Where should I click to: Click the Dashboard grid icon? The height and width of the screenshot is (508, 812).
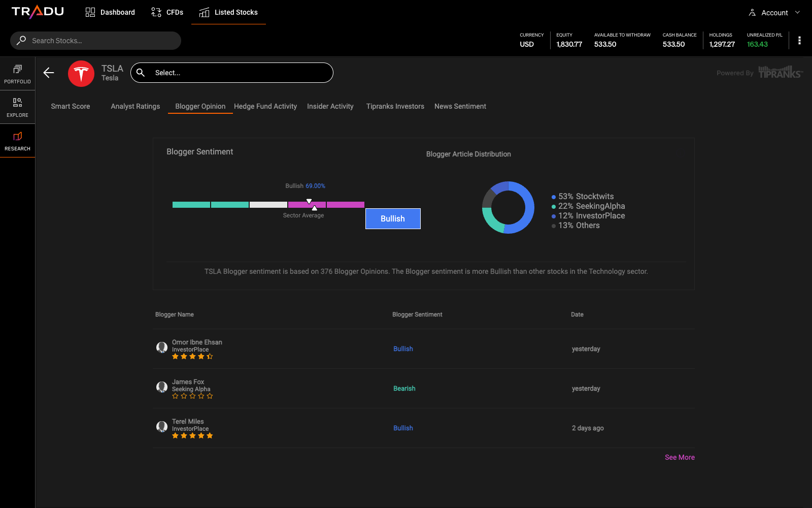(x=90, y=12)
